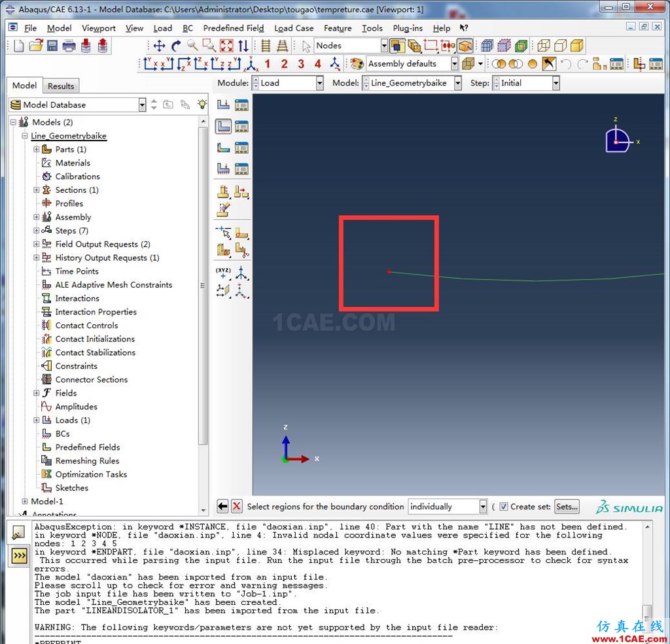Click the Sets... button
This screenshot has width=670, height=644.
567,507
